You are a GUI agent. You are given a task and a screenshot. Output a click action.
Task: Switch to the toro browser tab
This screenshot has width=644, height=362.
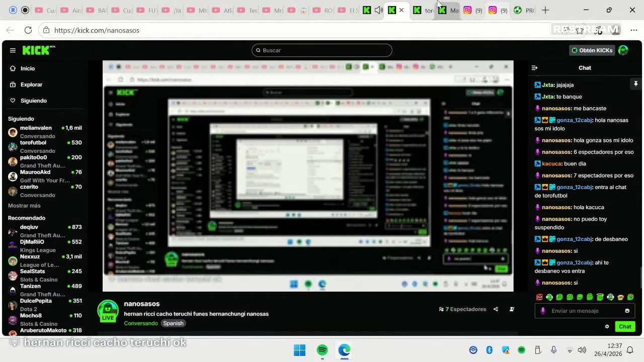(423, 10)
